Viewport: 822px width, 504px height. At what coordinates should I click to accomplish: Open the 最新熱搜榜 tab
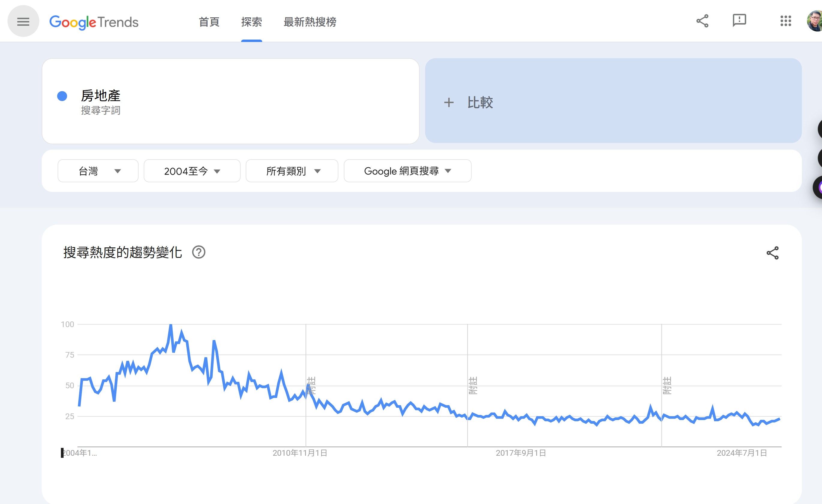tap(310, 22)
